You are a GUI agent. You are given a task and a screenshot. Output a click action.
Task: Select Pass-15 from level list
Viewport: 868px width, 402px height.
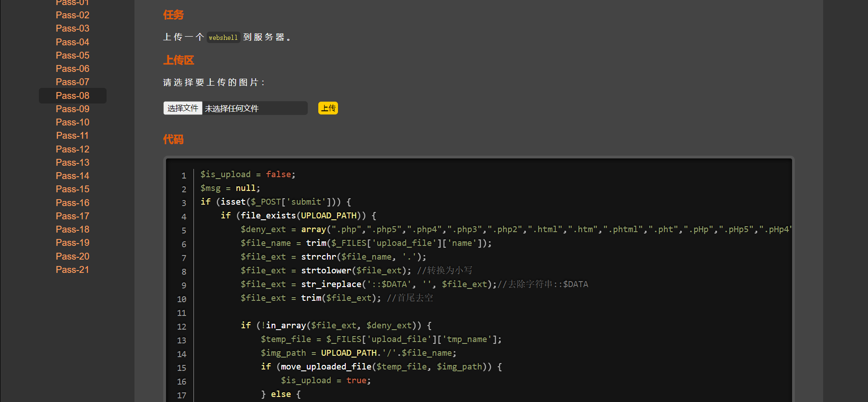tap(72, 189)
